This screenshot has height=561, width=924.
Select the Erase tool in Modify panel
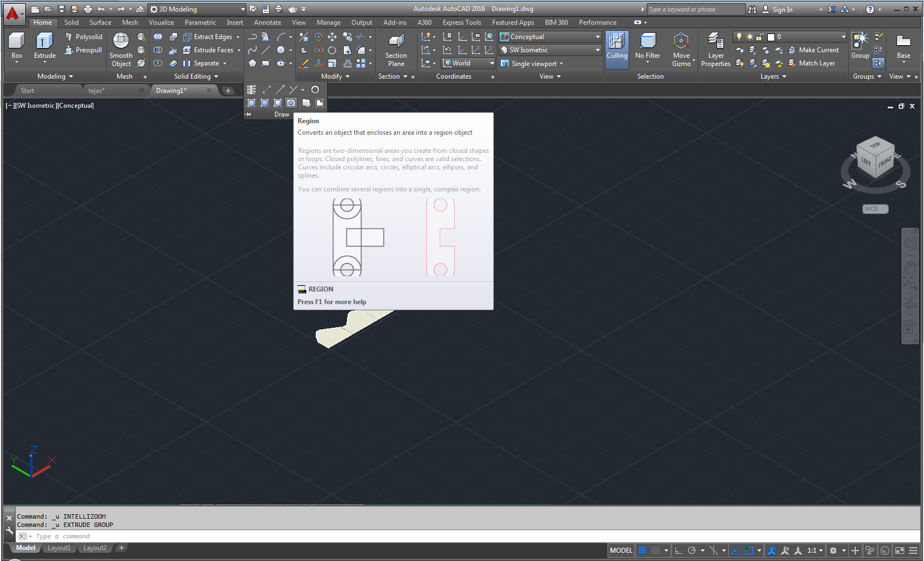pyautogui.click(x=304, y=63)
